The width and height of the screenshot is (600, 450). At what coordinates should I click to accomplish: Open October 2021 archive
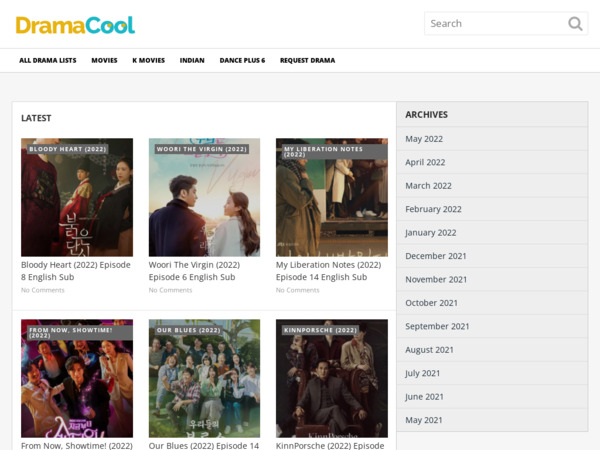(x=432, y=303)
